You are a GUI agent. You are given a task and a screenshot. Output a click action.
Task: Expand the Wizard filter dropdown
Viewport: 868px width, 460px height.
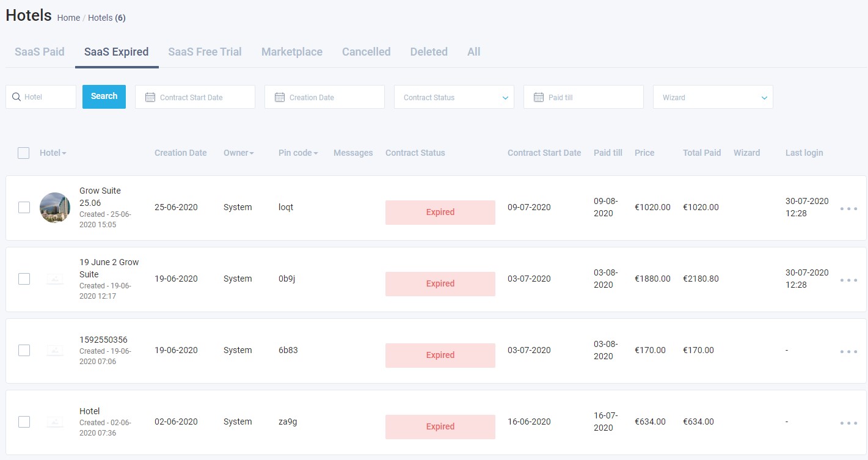click(x=713, y=97)
